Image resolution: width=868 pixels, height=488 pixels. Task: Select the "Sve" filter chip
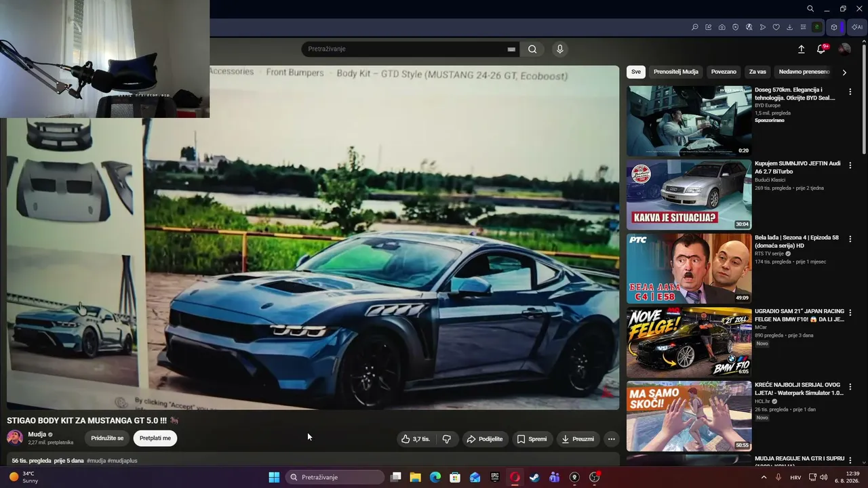tap(636, 72)
